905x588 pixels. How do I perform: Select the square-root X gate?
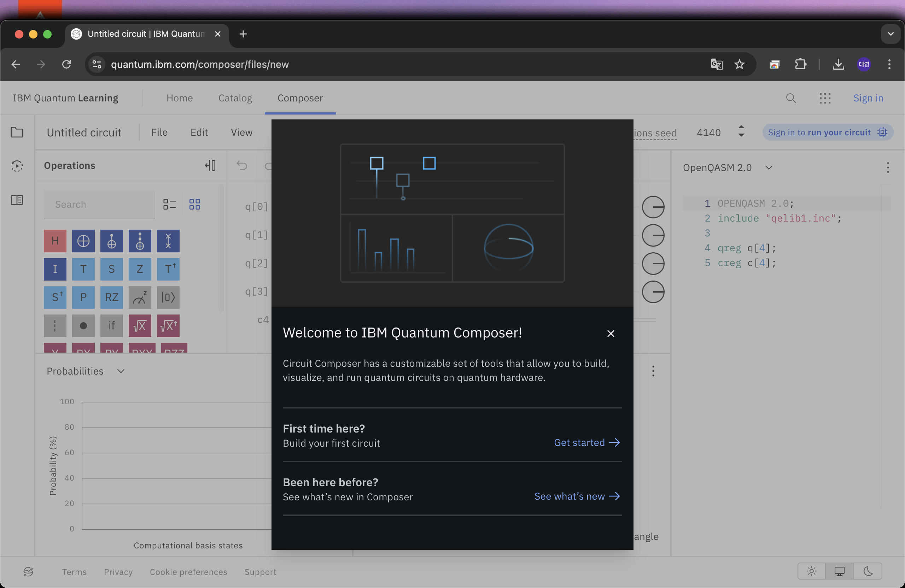[x=140, y=326]
